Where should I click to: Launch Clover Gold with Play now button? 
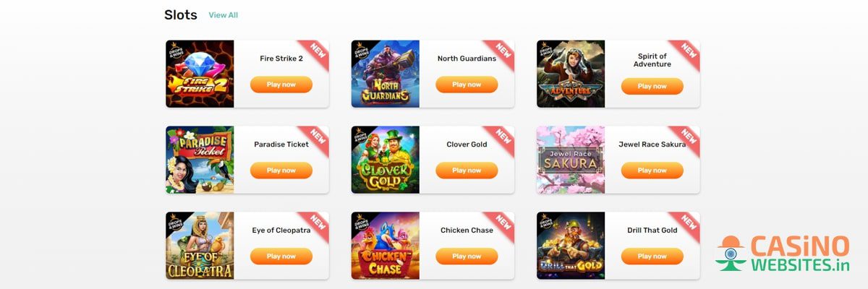[x=467, y=171]
